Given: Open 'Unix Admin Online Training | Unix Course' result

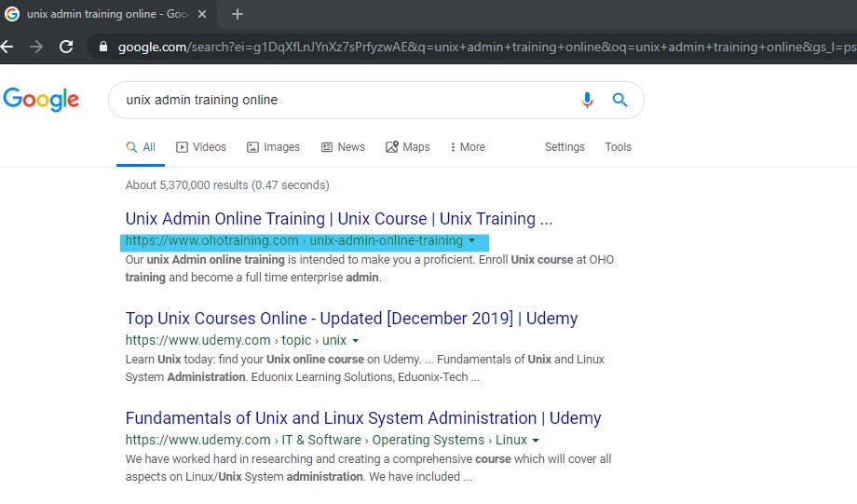Looking at the screenshot, I should 339,219.
